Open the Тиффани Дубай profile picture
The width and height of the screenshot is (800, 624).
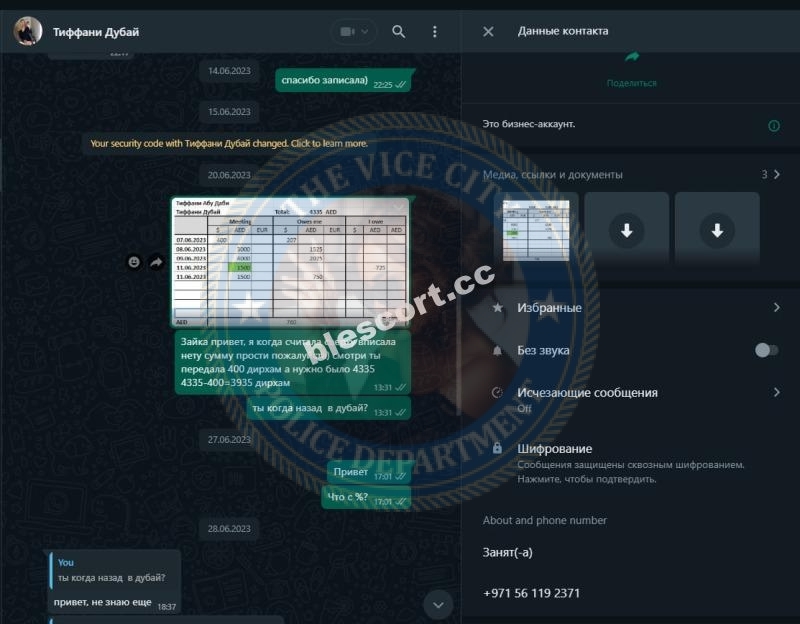click(28, 31)
